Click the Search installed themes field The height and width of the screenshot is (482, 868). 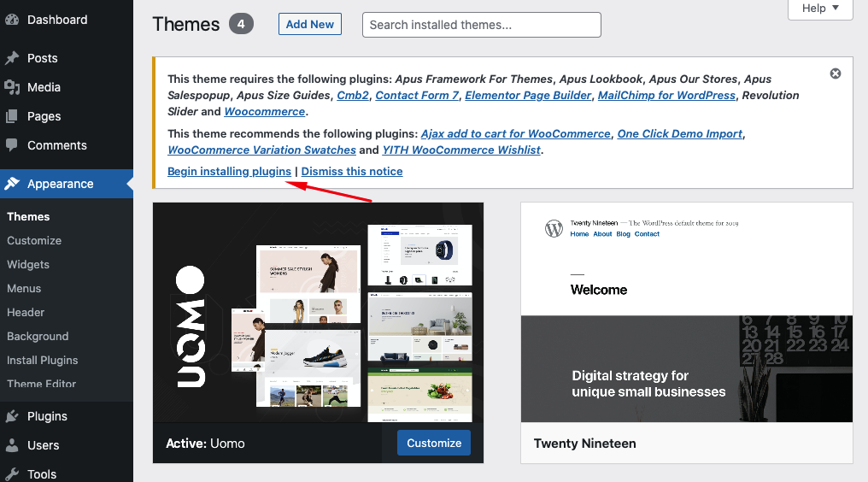click(x=481, y=25)
